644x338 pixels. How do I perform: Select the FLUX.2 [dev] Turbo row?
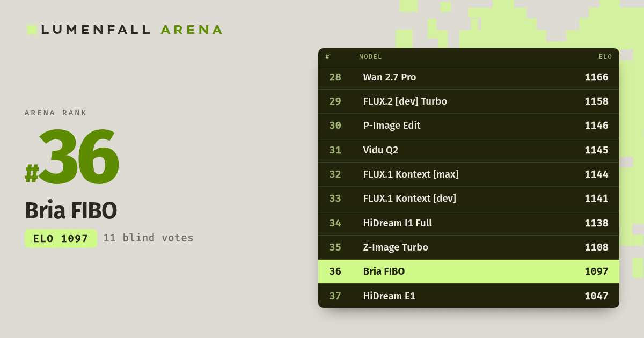[469, 101]
